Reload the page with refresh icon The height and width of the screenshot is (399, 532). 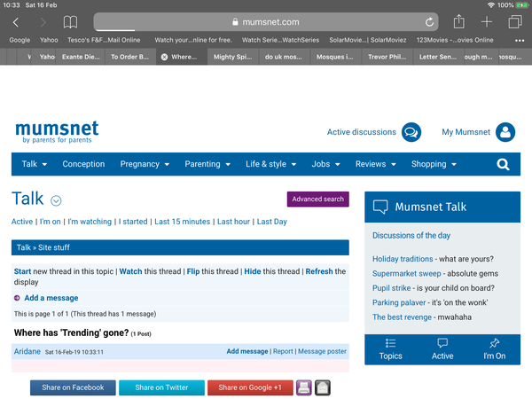click(x=430, y=22)
